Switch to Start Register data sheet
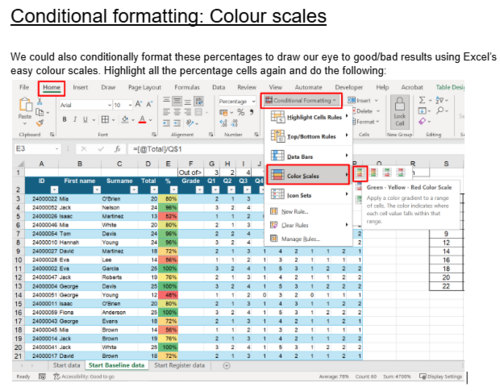 coord(179,365)
